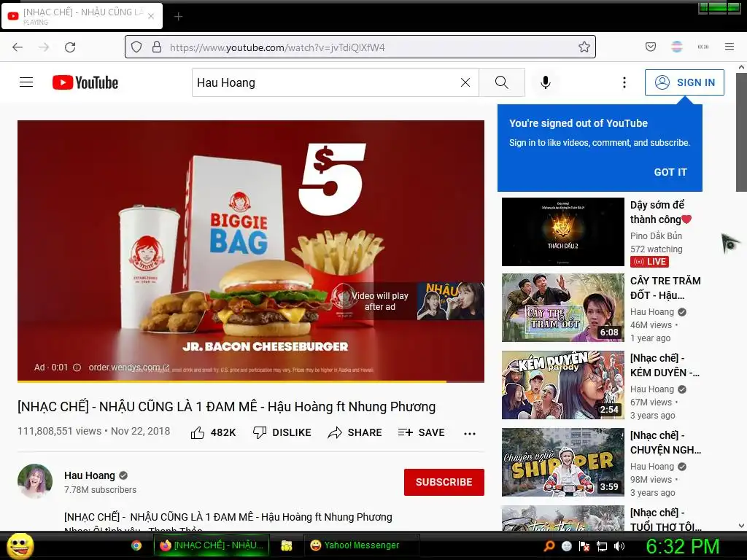The height and width of the screenshot is (560, 747).
Task: Open 'KÉM DUYÊN' parody video thumbnail
Action: coord(562,385)
